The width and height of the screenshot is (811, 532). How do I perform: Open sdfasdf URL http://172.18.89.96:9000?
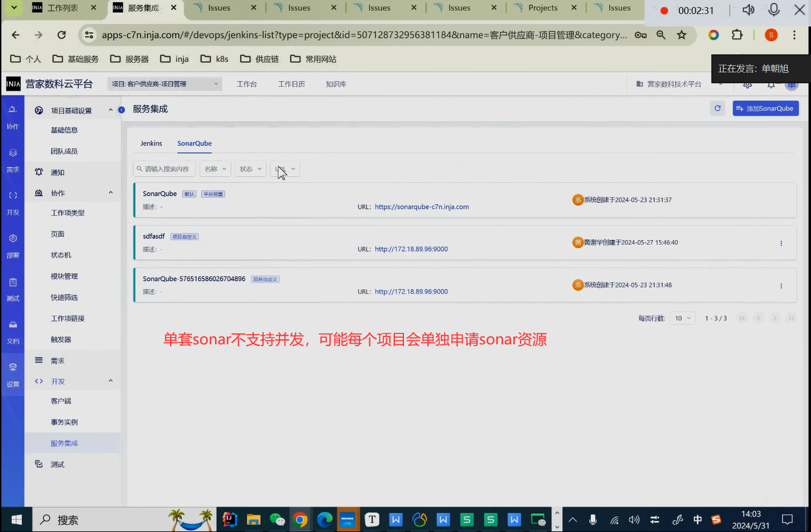411,249
